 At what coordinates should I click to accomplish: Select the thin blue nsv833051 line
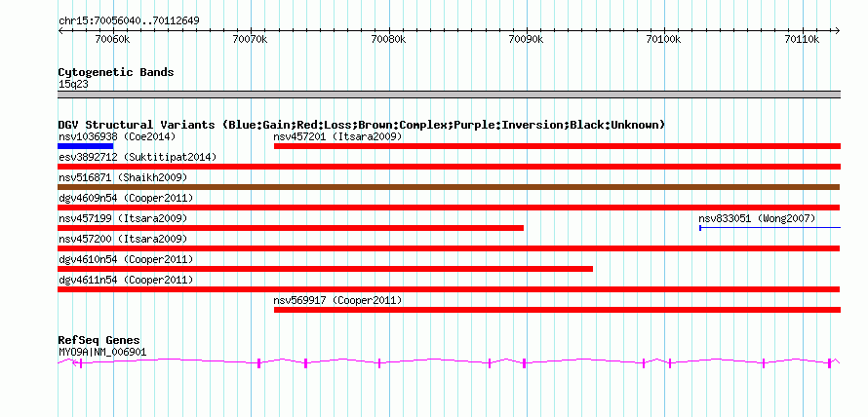770,228
